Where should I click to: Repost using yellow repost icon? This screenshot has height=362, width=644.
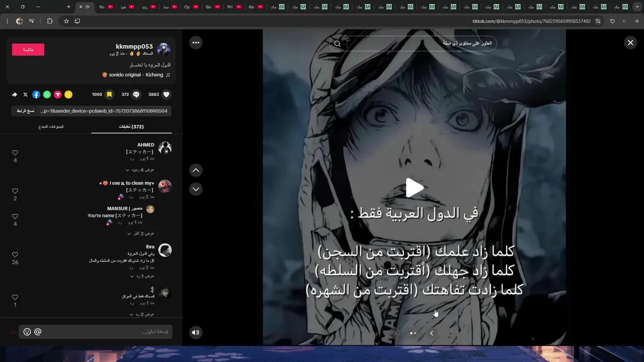[x=68, y=95]
